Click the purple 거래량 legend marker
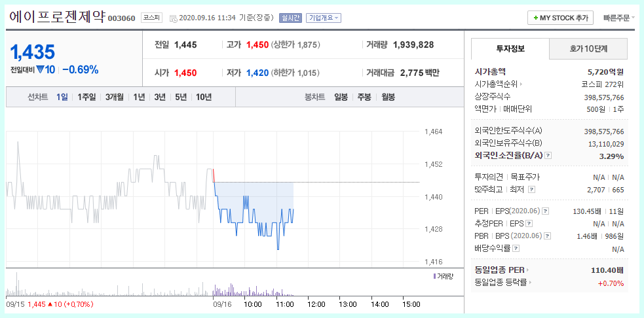Image resolution: width=644 pixels, height=318 pixels. tap(435, 276)
